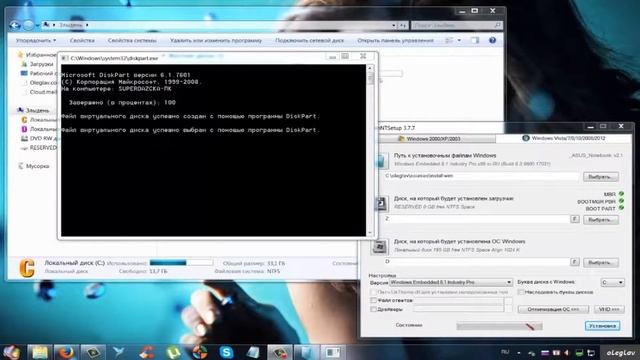Choose Удалить или изменить программу
Image resolution: width=640 pixels, height=360 pixels.
click(x=216, y=40)
